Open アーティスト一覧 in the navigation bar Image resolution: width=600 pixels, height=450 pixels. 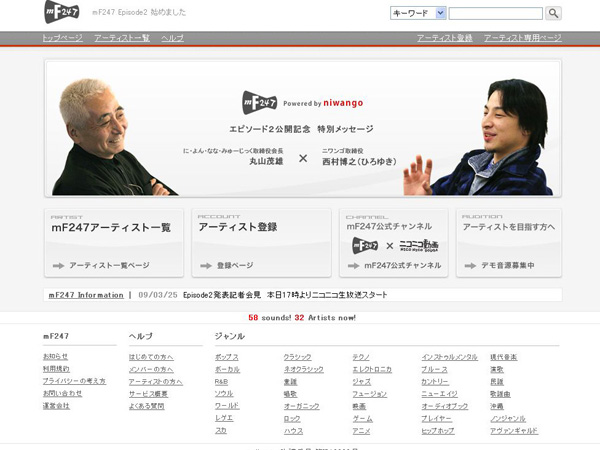point(122,38)
